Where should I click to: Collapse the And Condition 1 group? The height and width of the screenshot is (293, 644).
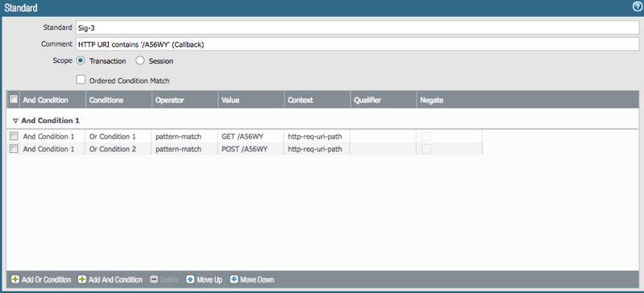pyautogui.click(x=15, y=121)
